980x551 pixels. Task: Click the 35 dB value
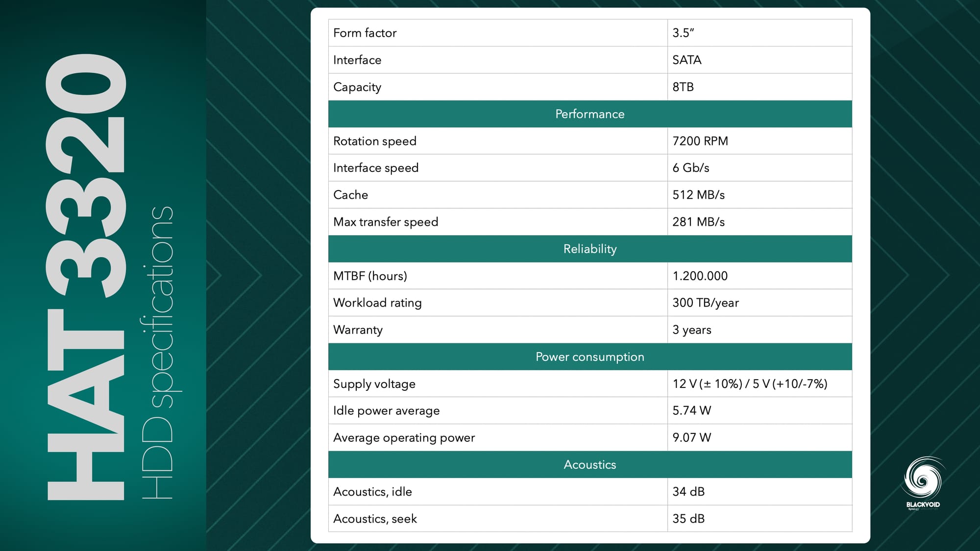pyautogui.click(x=688, y=518)
